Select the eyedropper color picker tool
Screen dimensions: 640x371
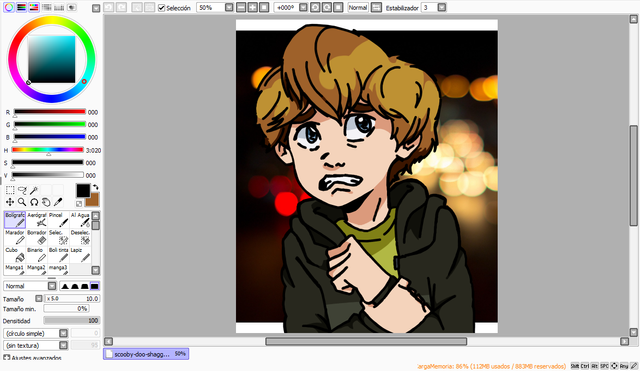click(58, 202)
